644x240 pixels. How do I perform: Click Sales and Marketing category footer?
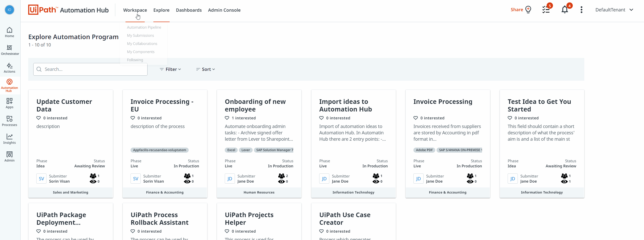pyautogui.click(x=71, y=192)
